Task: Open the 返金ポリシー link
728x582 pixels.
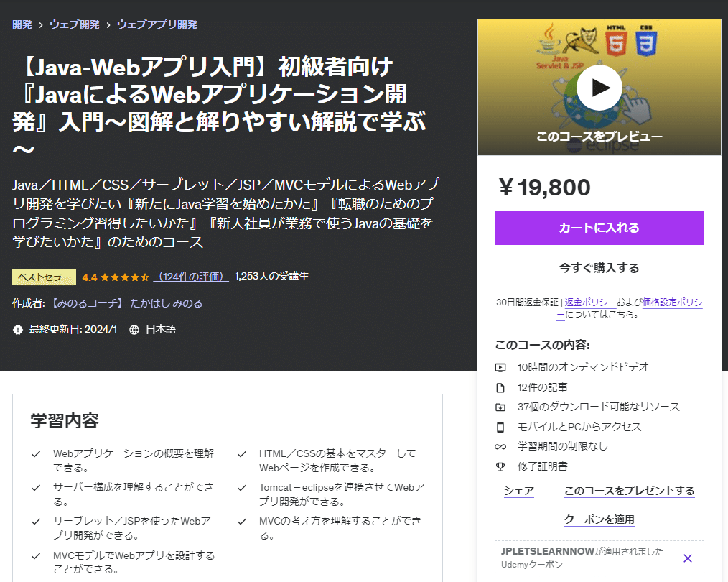Action: pyautogui.click(x=590, y=302)
